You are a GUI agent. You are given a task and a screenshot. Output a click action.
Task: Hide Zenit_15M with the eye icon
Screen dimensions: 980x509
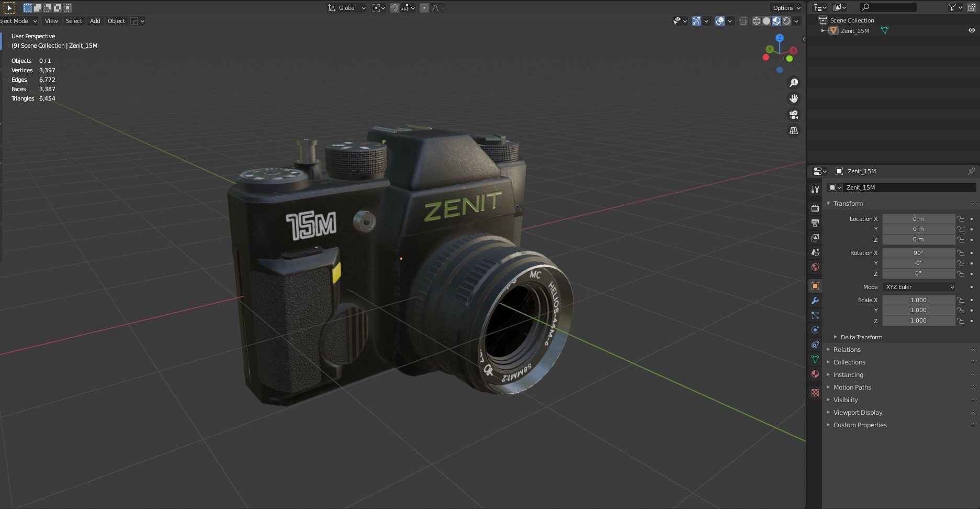coord(972,30)
